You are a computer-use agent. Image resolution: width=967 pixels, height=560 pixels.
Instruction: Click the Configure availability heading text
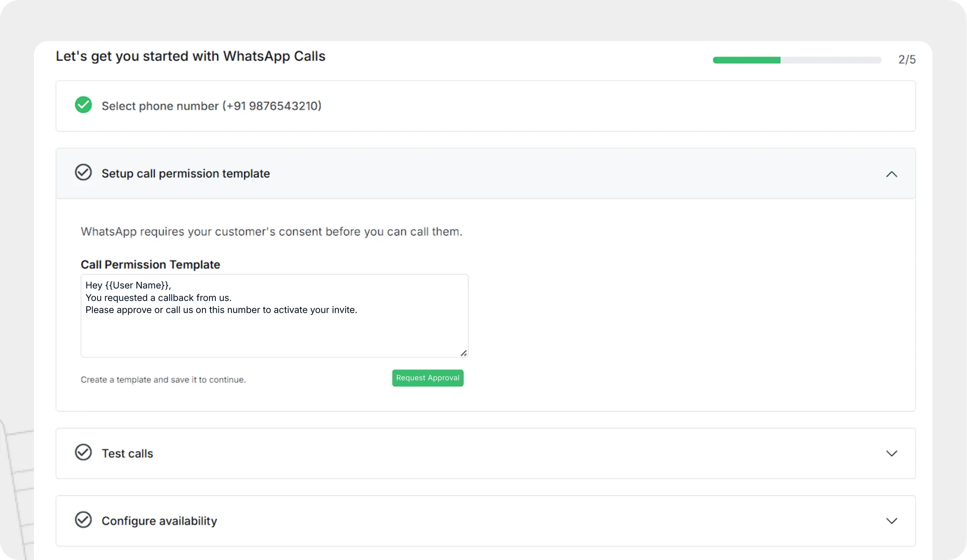pos(159,521)
